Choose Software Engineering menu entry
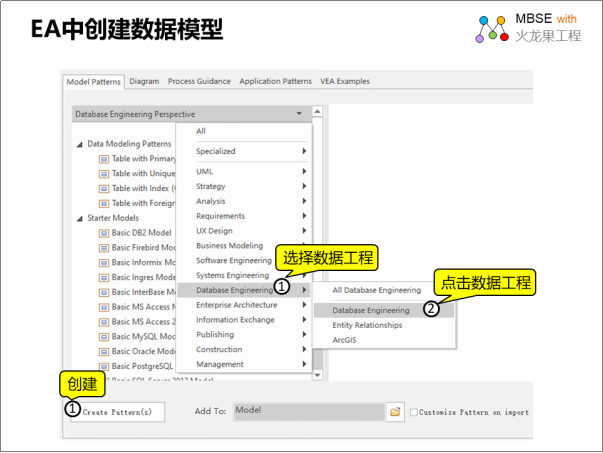603x453 pixels. 234,260
